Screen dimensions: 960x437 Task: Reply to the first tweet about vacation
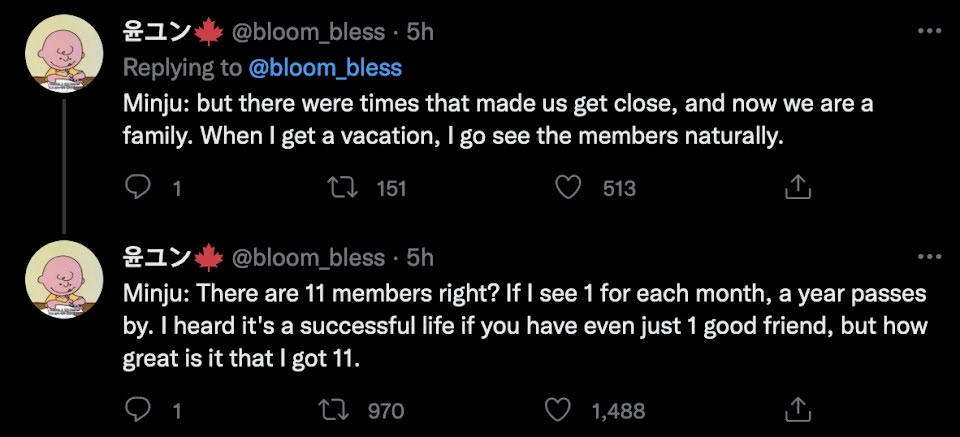click(x=137, y=187)
